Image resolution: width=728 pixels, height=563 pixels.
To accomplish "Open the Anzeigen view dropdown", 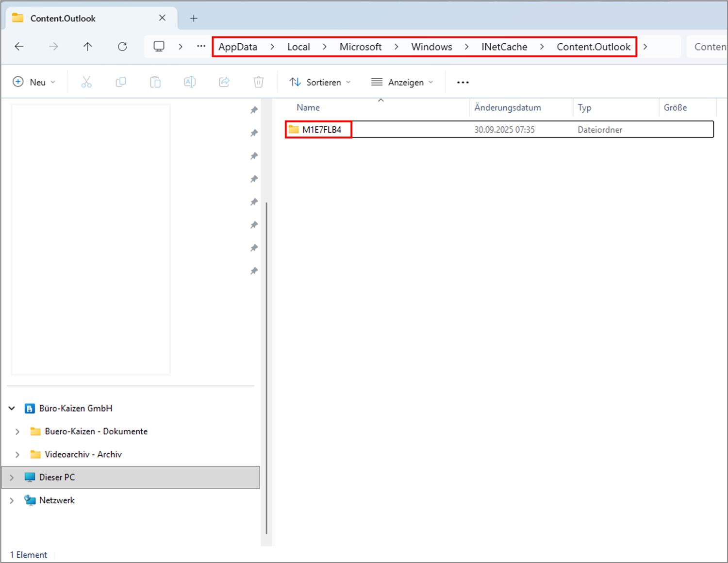I will pos(402,82).
